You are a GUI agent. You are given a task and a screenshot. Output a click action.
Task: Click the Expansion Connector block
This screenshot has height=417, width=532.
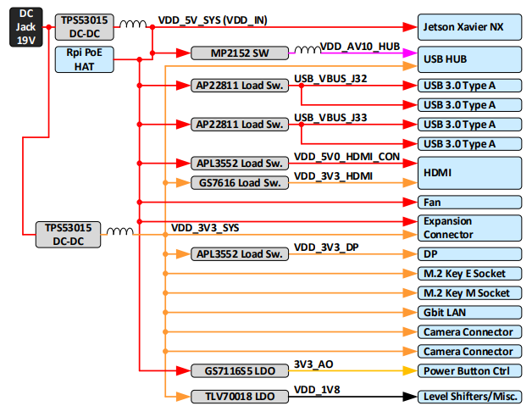pyautogui.click(x=469, y=228)
